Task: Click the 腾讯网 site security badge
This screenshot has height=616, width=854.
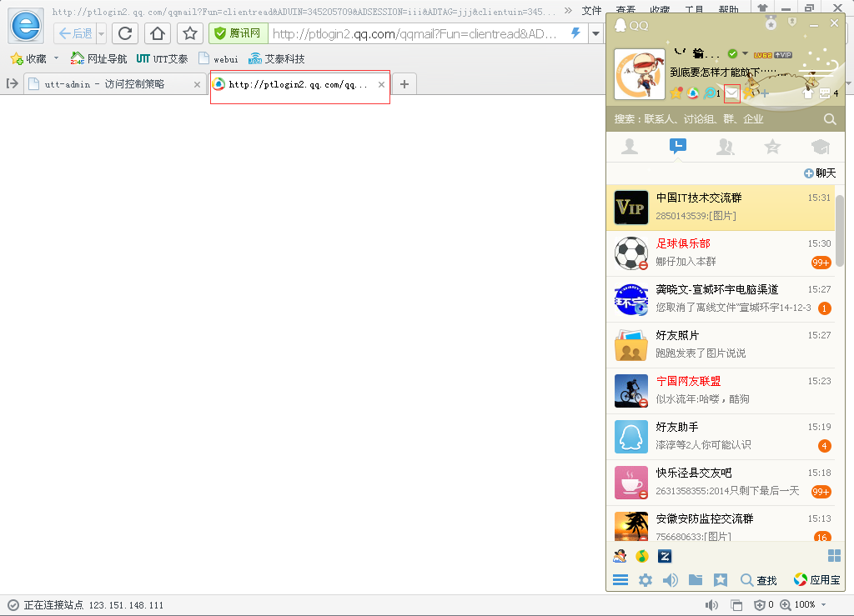Action: click(238, 33)
